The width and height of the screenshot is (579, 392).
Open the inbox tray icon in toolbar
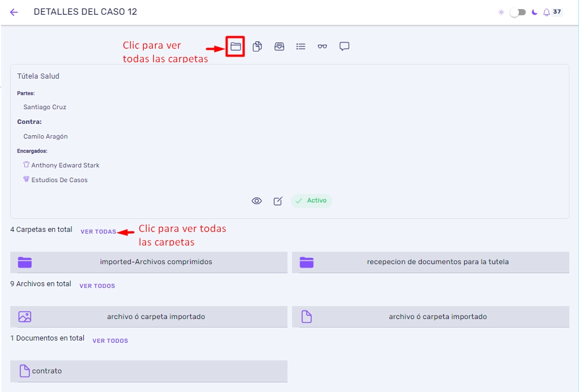(279, 46)
